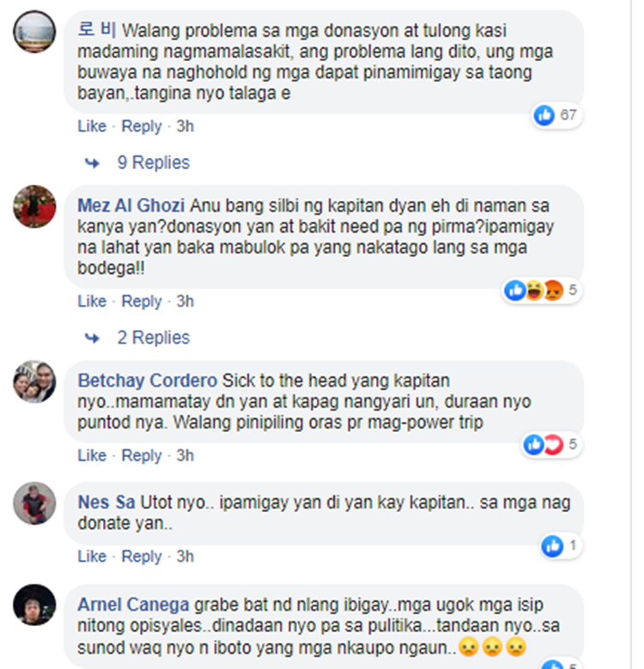Viewport: 644px width, 669px height.
Task: Open Arnel Canega's avatar thumbnail
Action: (x=34, y=605)
